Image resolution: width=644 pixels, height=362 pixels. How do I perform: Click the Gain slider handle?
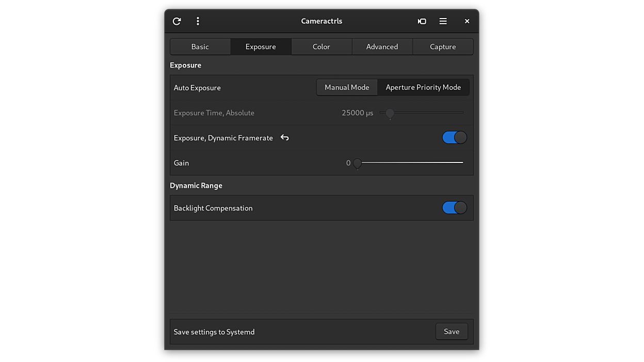pos(357,162)
